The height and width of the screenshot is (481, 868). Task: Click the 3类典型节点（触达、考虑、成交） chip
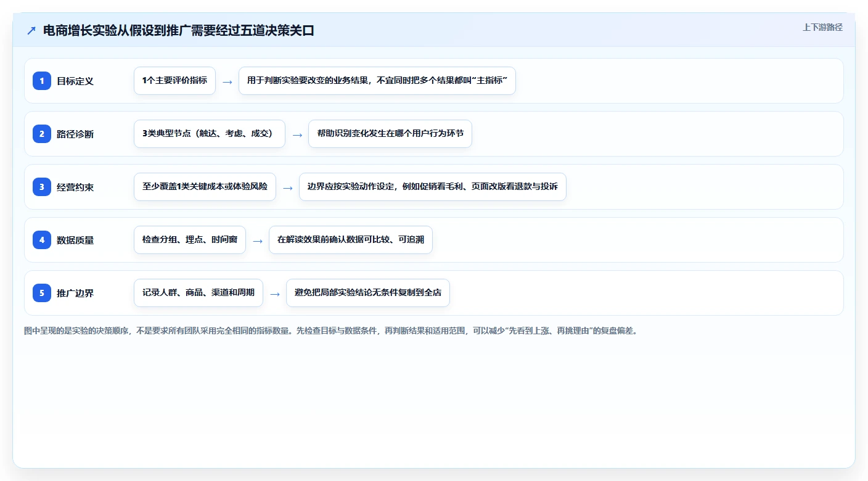tap(210, 134)
